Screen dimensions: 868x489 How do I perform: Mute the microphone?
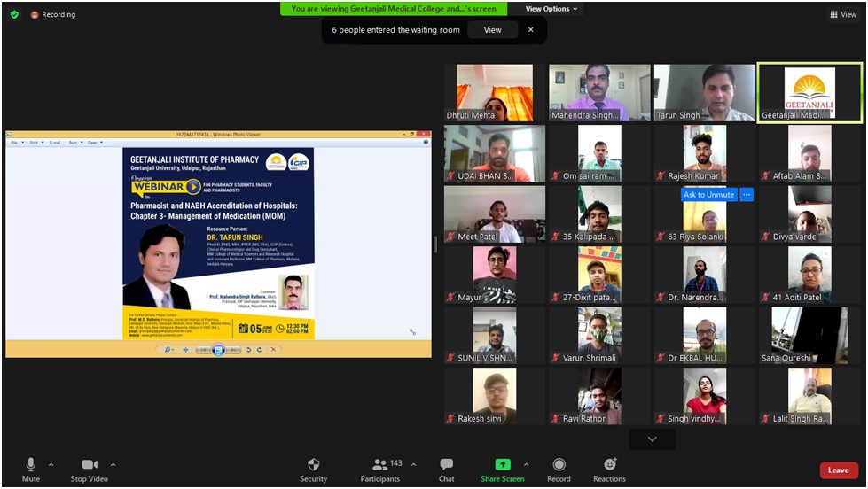pyautogui.click(x=31, y=470)
